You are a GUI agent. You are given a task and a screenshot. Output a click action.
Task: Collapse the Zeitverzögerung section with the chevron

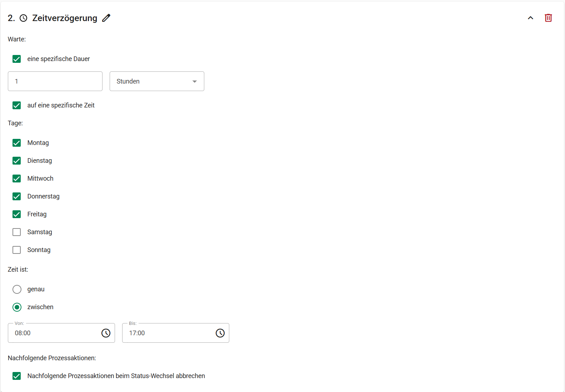pyautogui.click(x=530, y=18)
